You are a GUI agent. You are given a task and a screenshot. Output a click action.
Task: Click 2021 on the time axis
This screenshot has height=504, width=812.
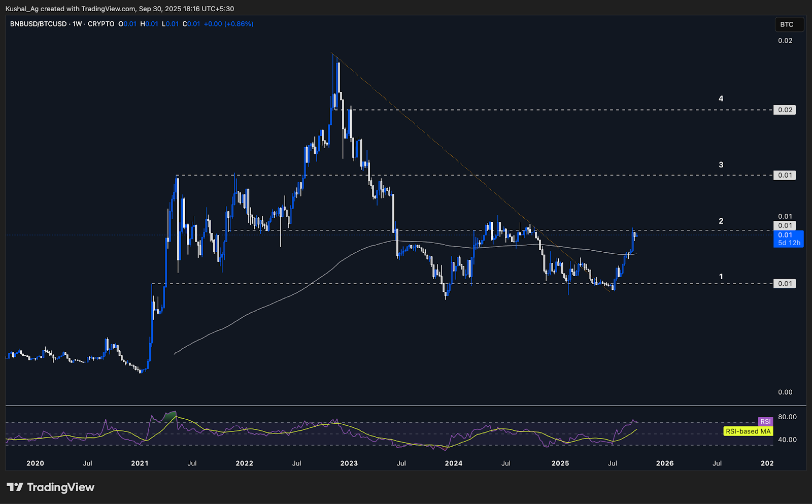click(140, 463)
